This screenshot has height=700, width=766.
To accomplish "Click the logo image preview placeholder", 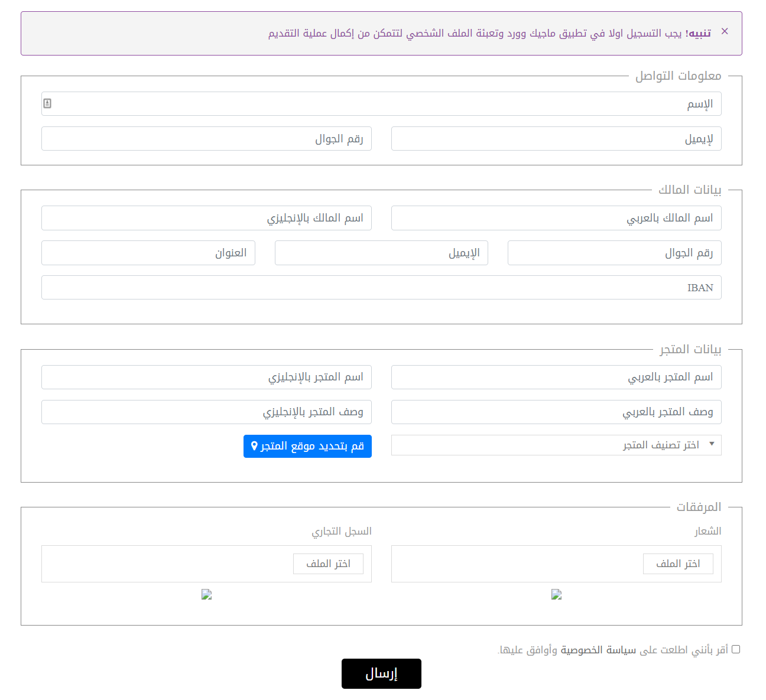I will (556, 594).
